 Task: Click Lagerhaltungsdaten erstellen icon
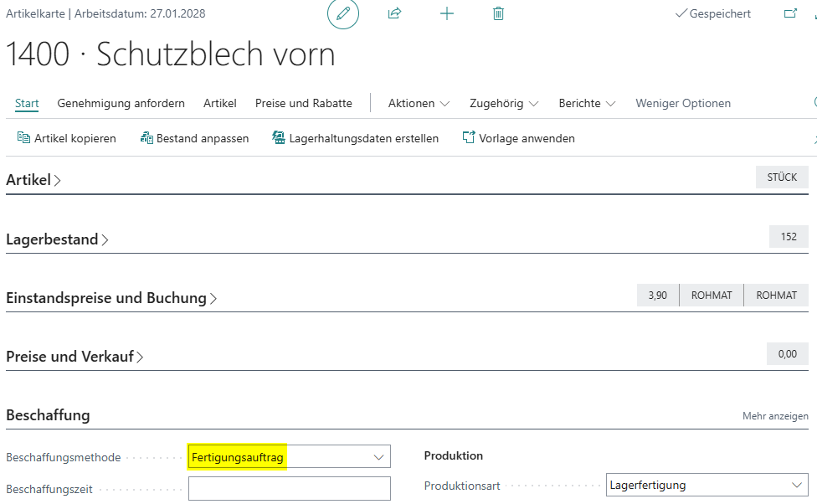click(279, 137)
